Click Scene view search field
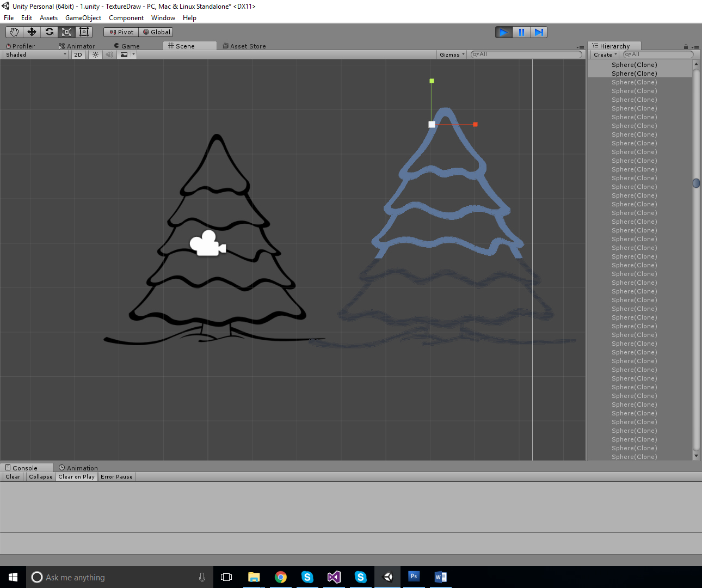 point(526,54)
